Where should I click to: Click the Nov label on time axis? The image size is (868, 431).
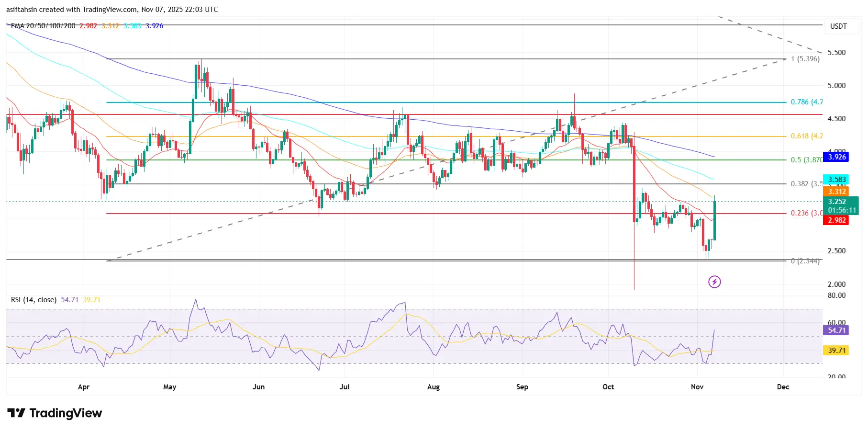pos(697,387)
